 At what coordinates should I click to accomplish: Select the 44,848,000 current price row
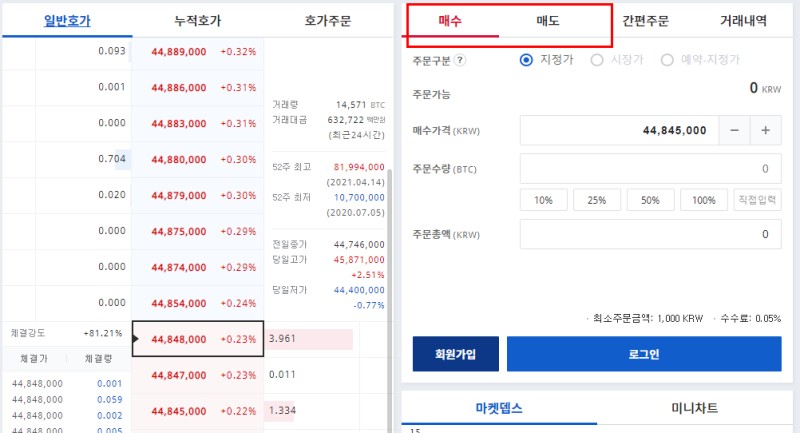(198, 339)
